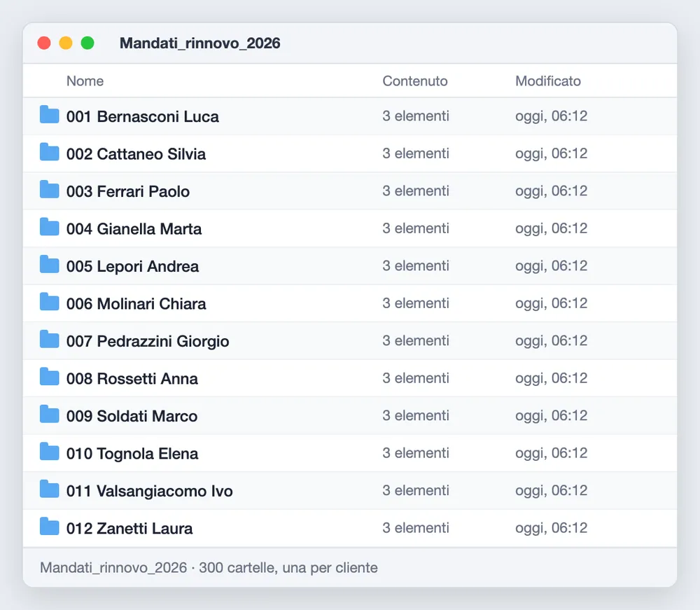
Task: Select the name '008 Rossetti Anna'
Action: [132, 379]
